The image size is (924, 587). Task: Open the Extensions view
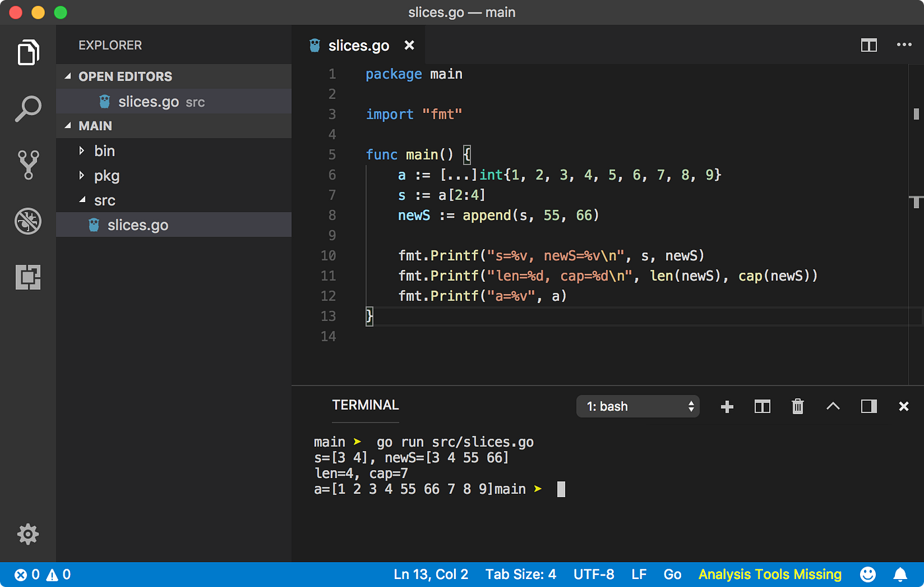pos(28,277)
